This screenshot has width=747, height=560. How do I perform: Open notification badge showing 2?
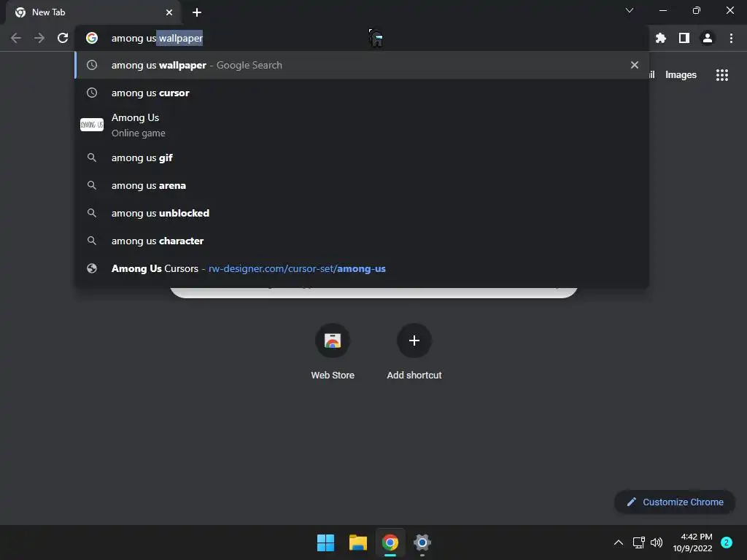coord(727,542)
